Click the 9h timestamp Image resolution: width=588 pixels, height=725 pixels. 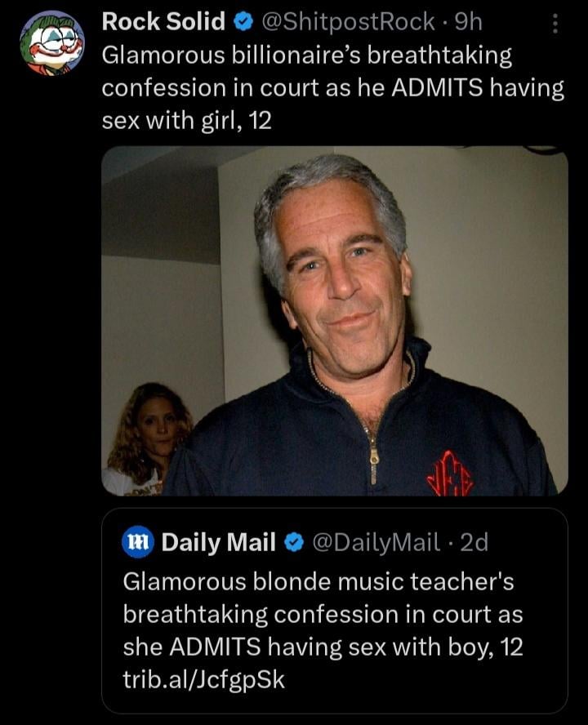(468, 23)
